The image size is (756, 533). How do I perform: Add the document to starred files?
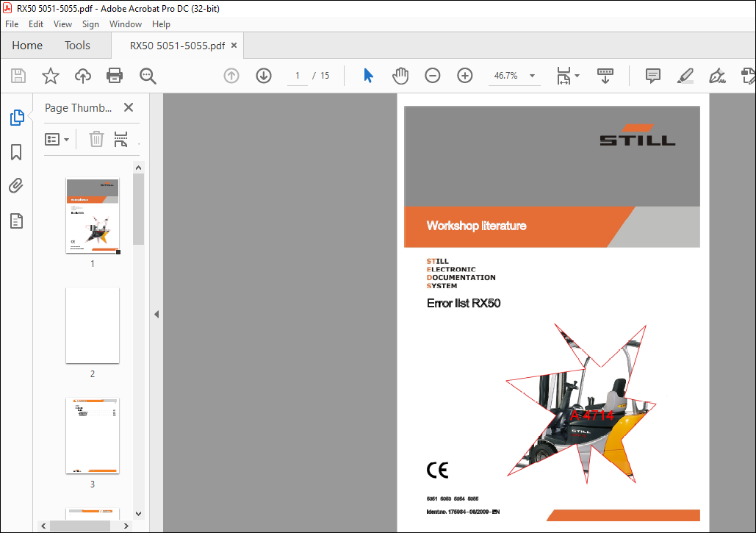50,76
